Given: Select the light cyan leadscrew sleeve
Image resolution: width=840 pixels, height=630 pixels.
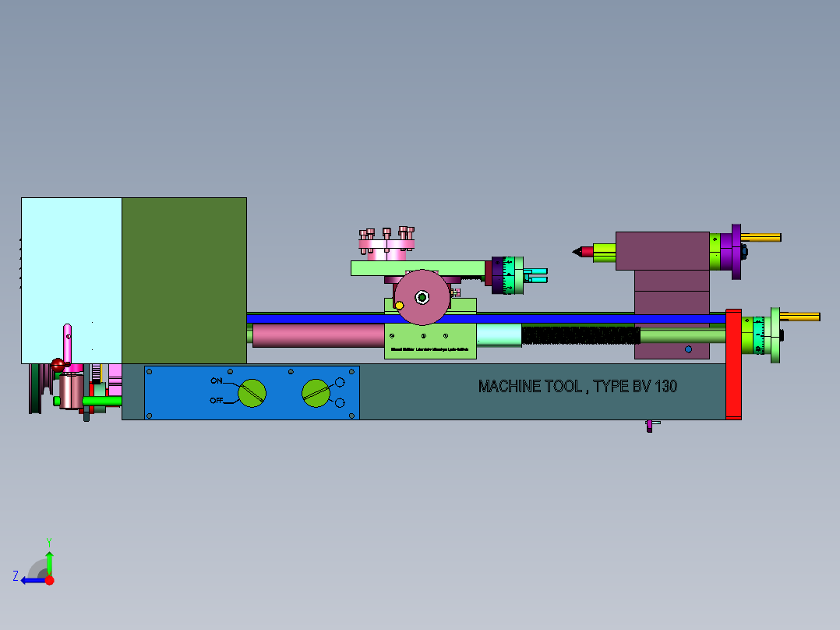Looking at the screenshot, I should 499,334.
